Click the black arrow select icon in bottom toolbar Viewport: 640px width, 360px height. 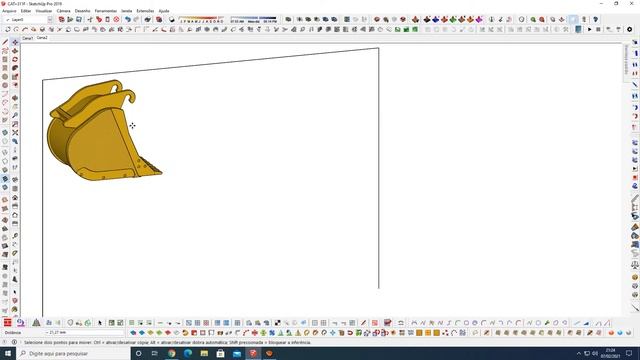point(100,323)
